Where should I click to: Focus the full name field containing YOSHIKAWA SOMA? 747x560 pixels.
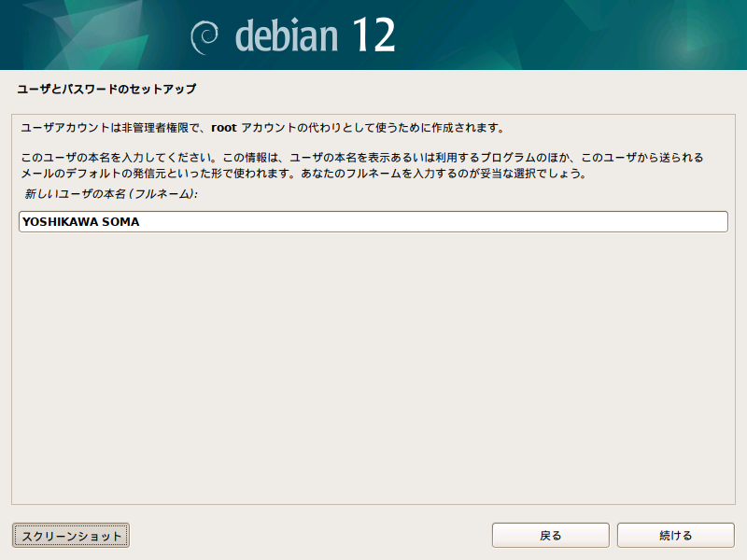373,222
